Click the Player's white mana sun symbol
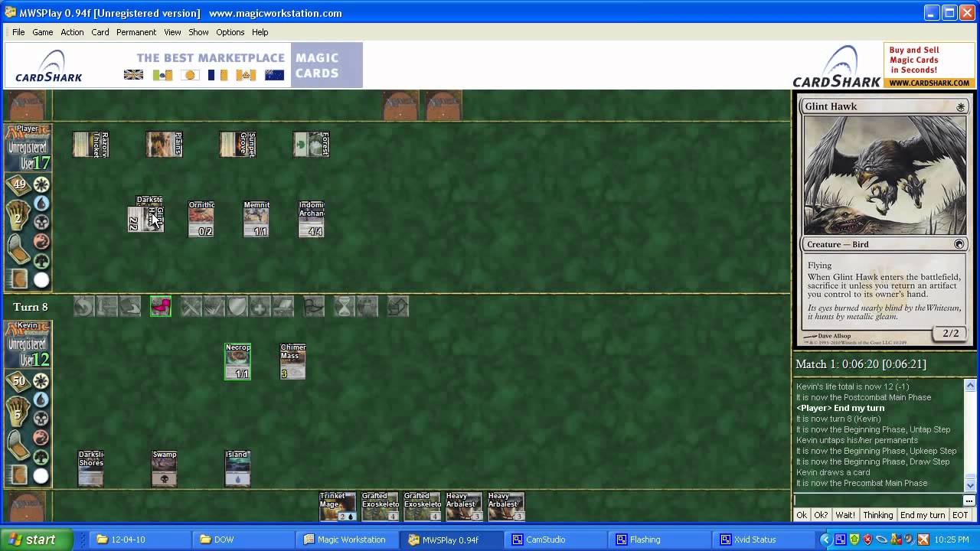Image resolution: width=980 pixels, height=551 pixels. tap(41, 184)
